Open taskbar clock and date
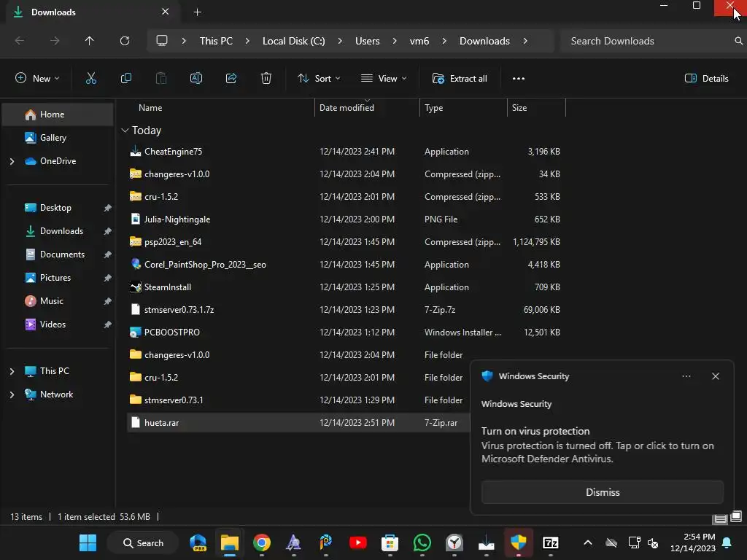This screenshot has width=747, height=560. [693, 542]
